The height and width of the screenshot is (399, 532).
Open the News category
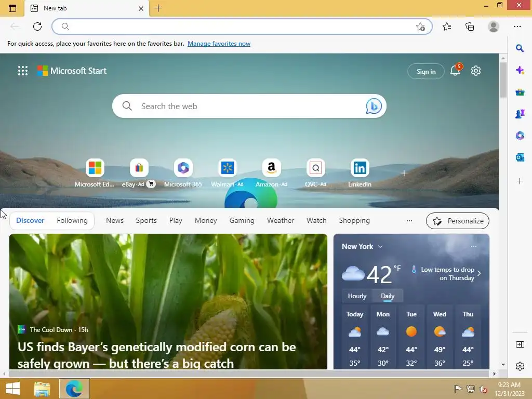(115, 220)
